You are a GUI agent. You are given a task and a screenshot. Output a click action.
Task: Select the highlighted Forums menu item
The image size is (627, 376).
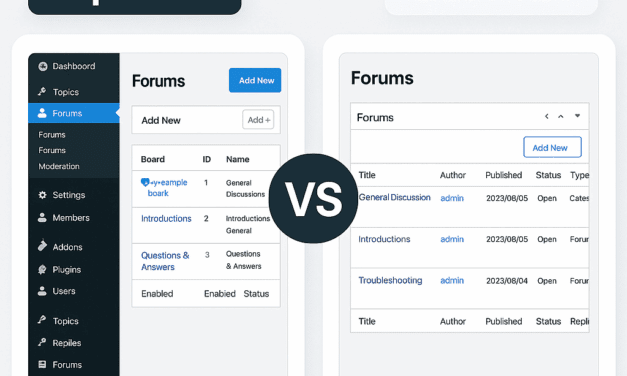[x=74, y=113]
